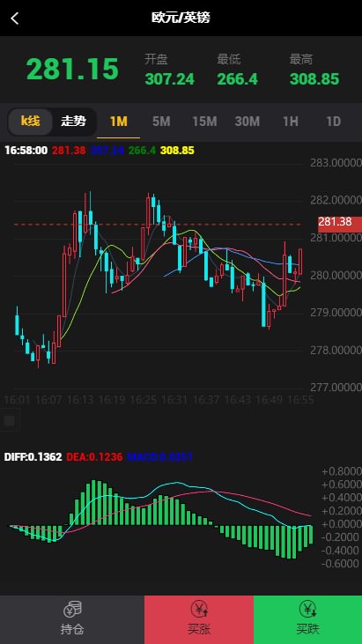Click the 买涨 buy-up button label
This screenshot has width=362, height=644.
click(199, 629)
